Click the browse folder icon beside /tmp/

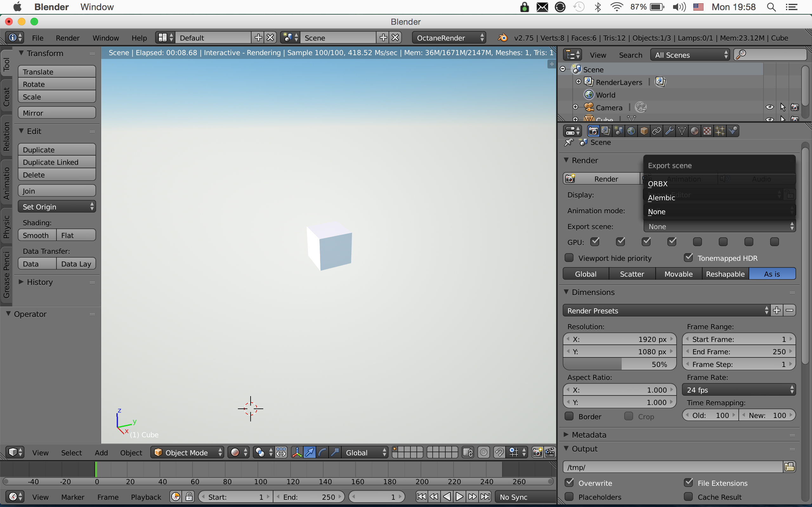pos(789,467)
